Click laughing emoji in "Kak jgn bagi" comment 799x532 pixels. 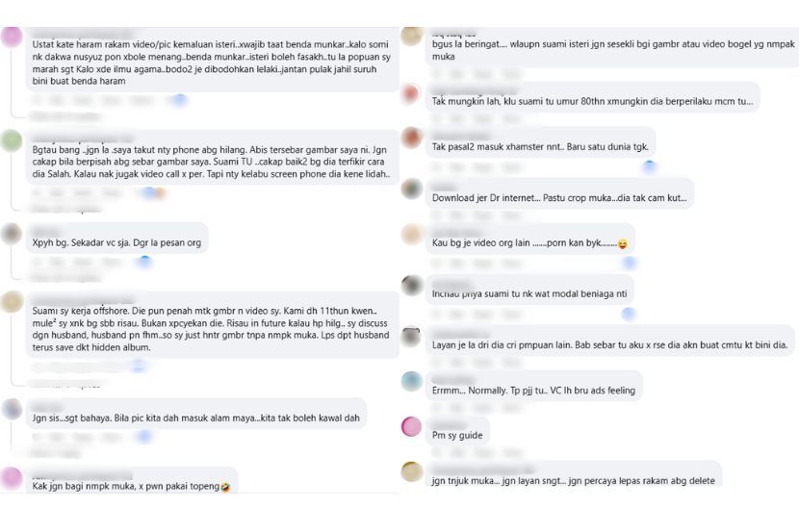pos(224,487)
